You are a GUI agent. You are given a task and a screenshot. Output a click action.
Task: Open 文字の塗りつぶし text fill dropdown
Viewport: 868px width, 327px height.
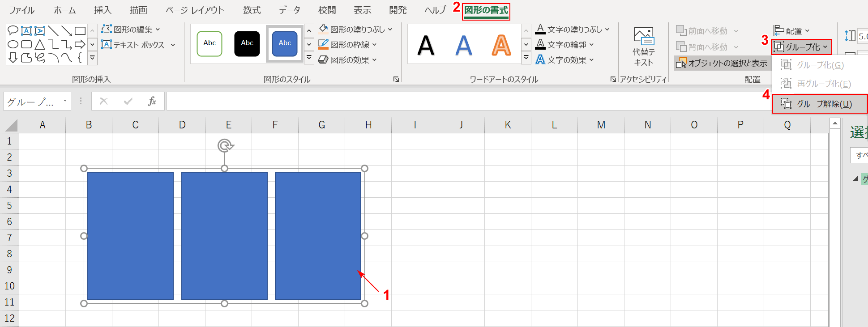coord(573,30)
